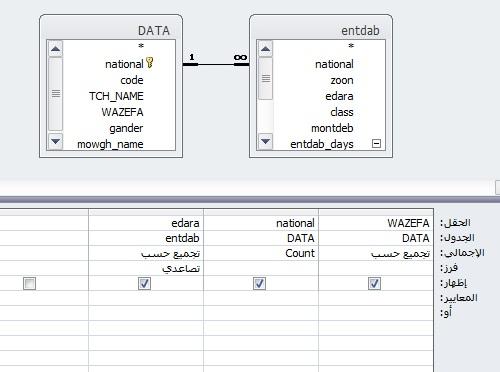This screenshot has height=372, width=500.
Task: Select edara field in entdab table list
Action: [339, 96]
